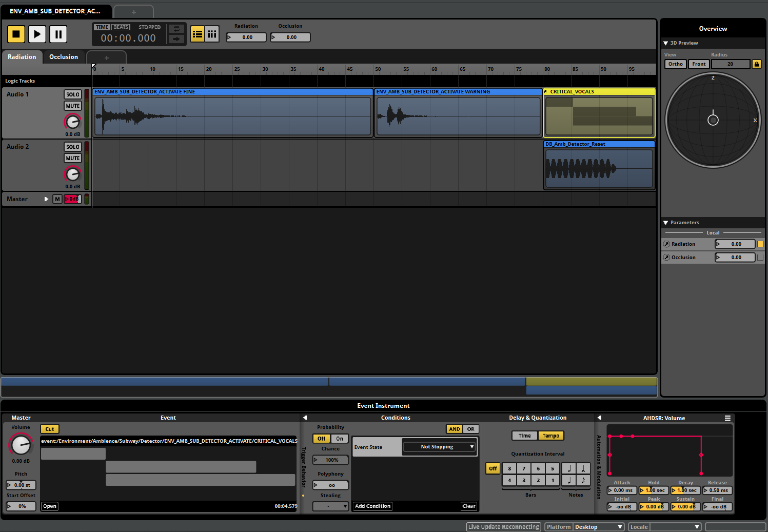
Task: Click the Cut button in Event panel
Action: [50, 429]
